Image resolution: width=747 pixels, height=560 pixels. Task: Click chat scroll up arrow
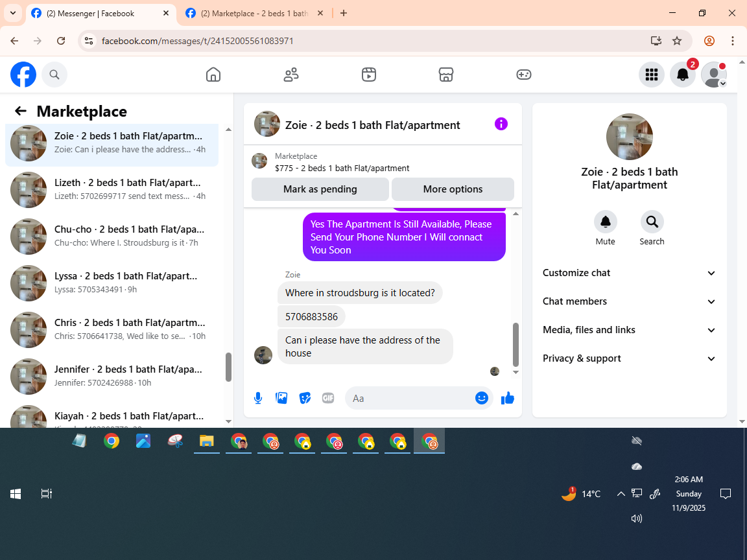[x=516, y=214]
